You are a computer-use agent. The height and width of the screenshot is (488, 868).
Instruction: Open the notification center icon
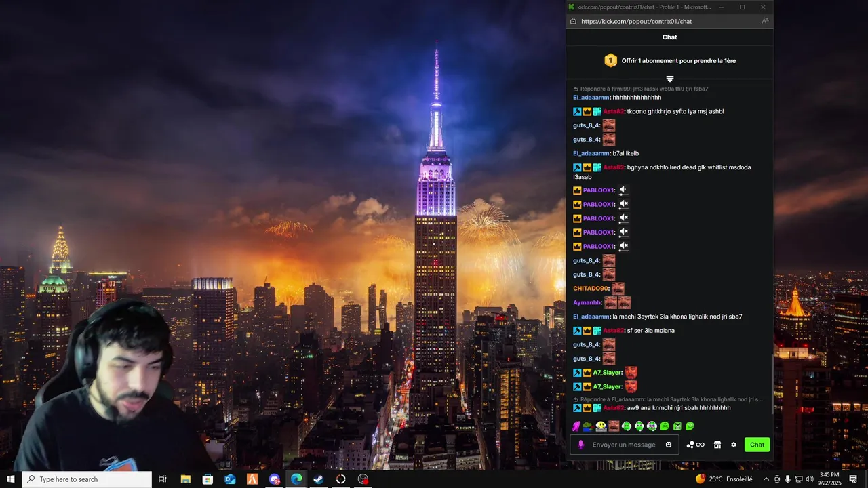click(853, 479)
